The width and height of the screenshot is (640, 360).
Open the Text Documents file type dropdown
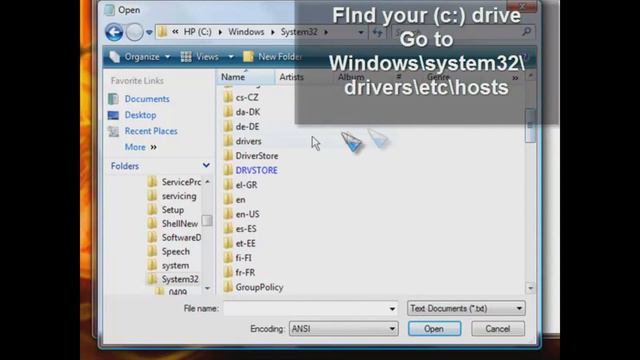(466, 309)
